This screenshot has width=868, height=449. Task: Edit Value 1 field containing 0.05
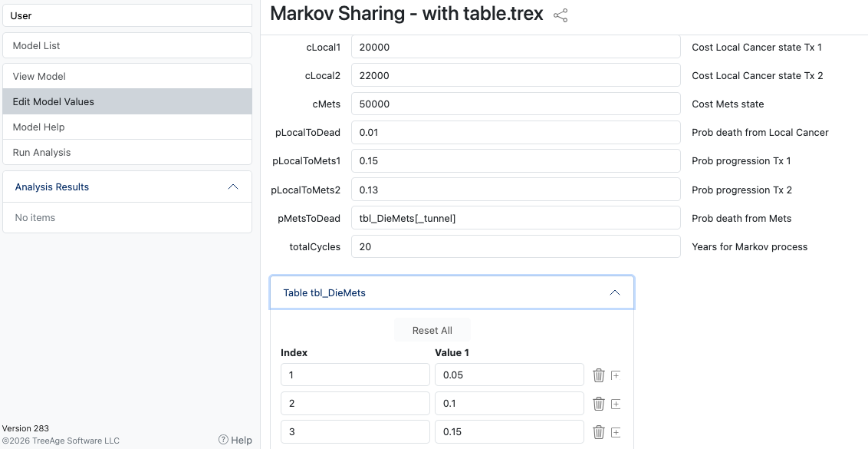(509, 375)
